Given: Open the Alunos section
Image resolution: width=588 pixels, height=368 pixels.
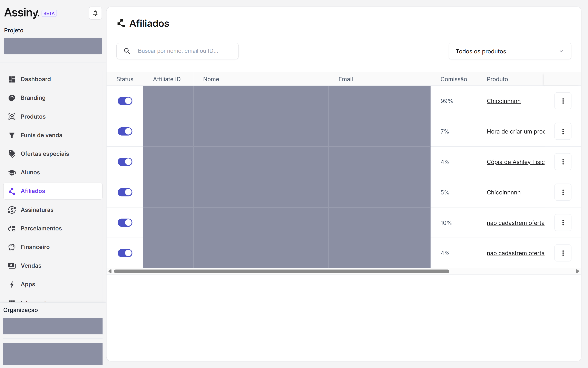Looking at the screenshot, I should coord(53,172).
